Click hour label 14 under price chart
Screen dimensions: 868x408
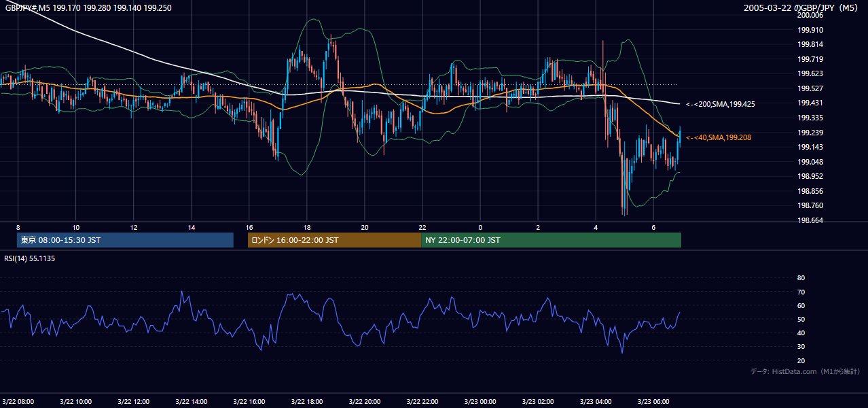192,227
